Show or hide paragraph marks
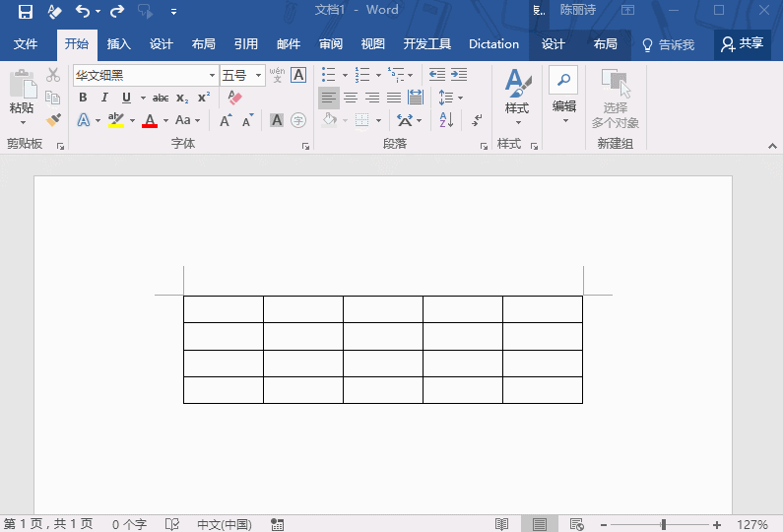 (477, 120)
